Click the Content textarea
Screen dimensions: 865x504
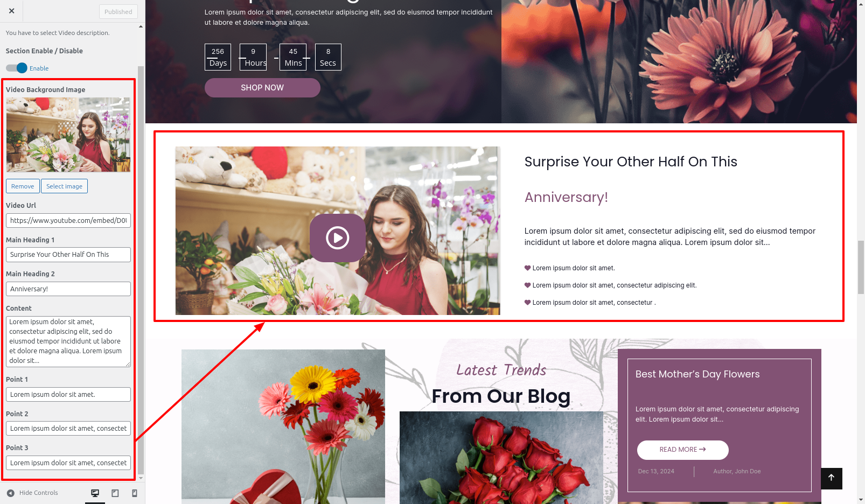click(x=68, y=341)
